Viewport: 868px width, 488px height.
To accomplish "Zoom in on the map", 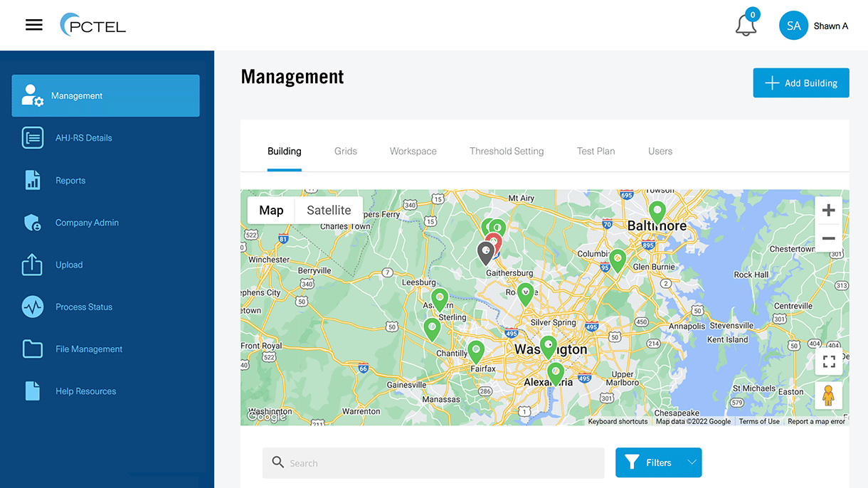I will [x=828, y=211].
